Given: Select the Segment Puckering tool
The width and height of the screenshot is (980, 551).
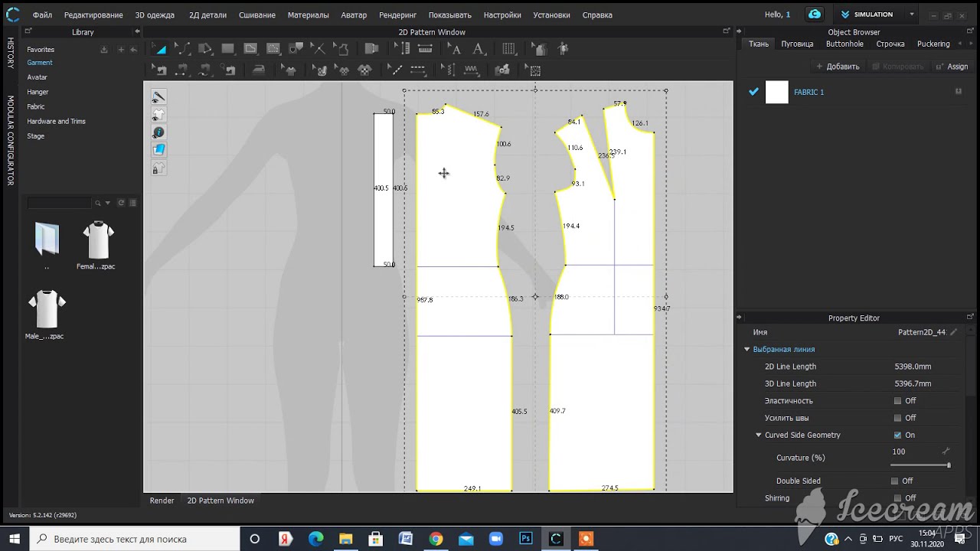Looking at the screenshot, I should coord(472,70).
